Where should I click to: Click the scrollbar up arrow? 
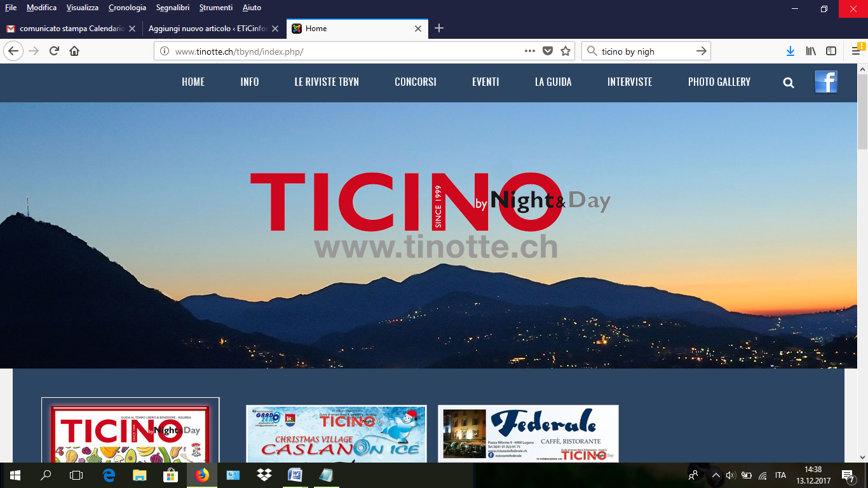tap(862, 69)
